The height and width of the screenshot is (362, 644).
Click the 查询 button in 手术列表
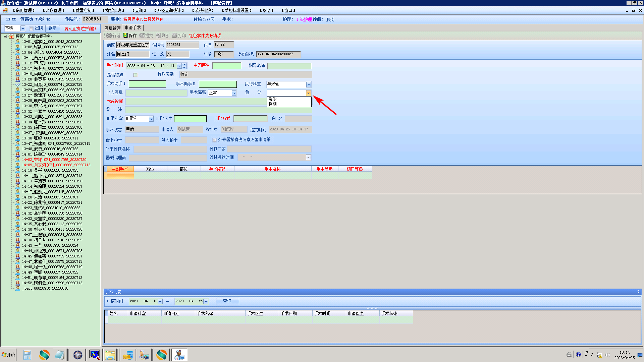coord(227,301)
